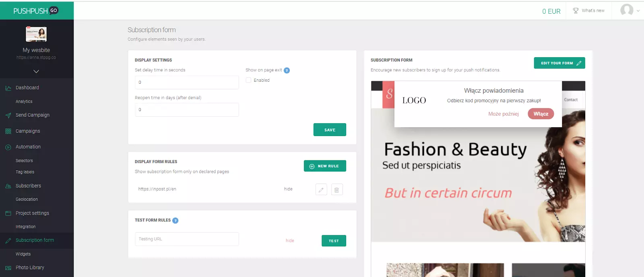Click the Automation play icon
The image size is (644, 277).
pos(8,147)
